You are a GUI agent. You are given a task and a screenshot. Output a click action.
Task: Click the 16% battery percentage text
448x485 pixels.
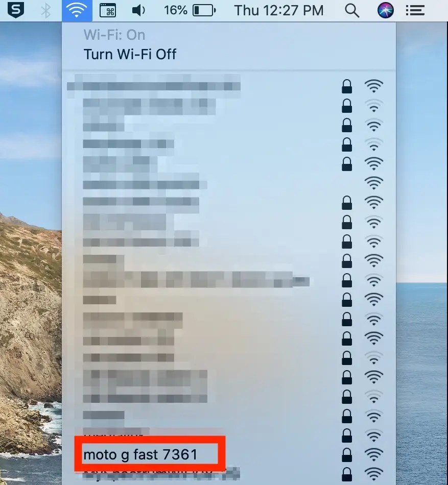click(175, 11)
